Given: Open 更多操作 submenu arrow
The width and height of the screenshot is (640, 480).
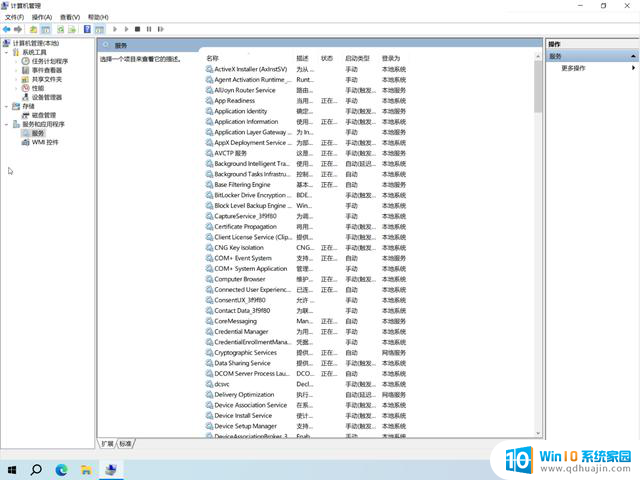Looking at the screenshot, I should point(633,68).
